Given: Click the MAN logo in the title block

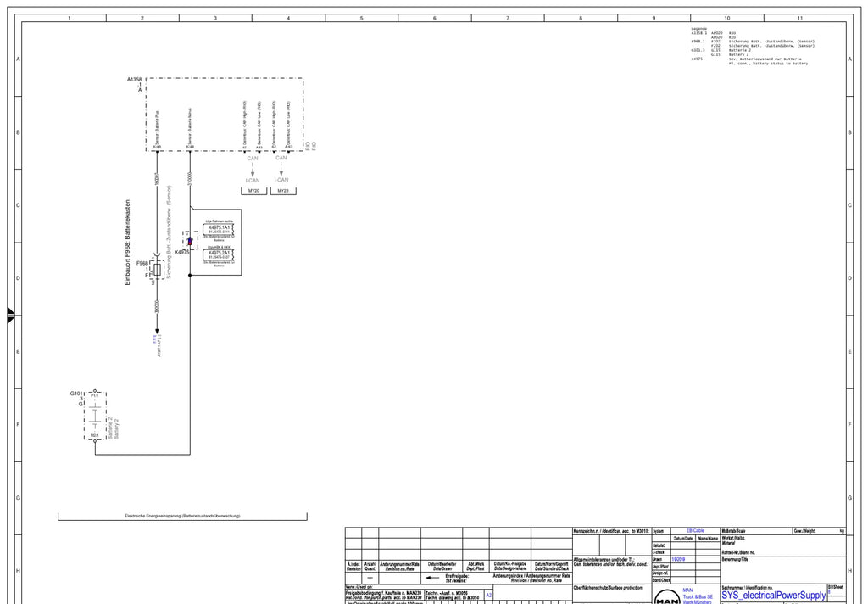Looking at the screenshot, I should [667, 598].
